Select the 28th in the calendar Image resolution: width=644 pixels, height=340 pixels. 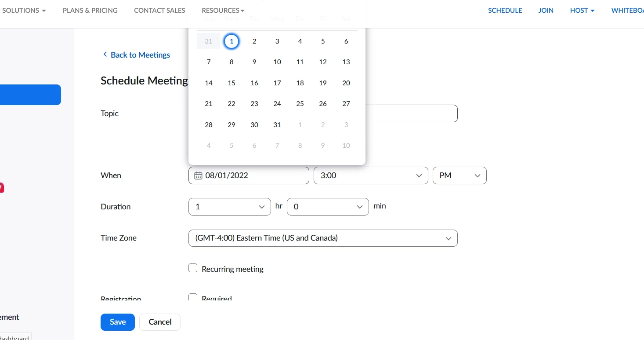point(209,125)
